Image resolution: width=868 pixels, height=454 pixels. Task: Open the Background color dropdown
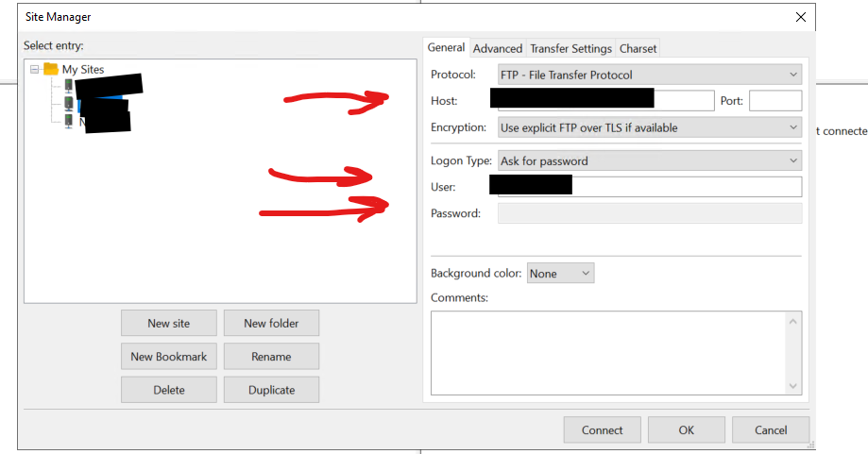(560, 274)
